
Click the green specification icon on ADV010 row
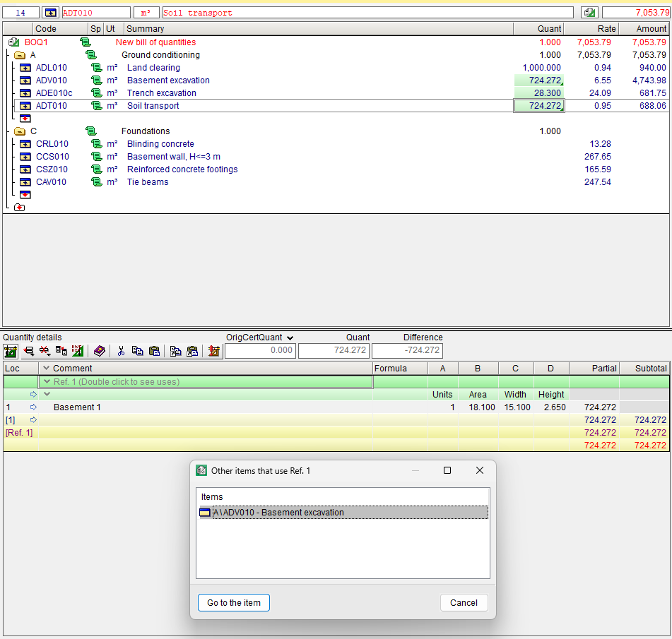pyautogui.click(x=96, y=80)
